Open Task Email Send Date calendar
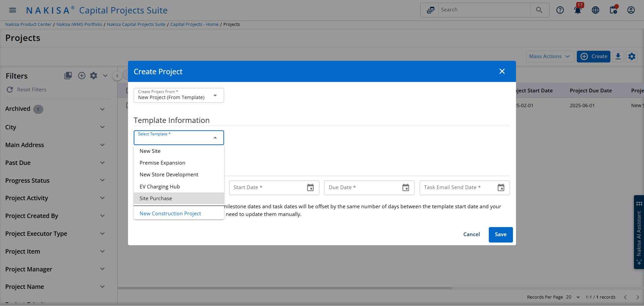The height and width of the screenshot is (306, 644). click(x=501, y=188)
